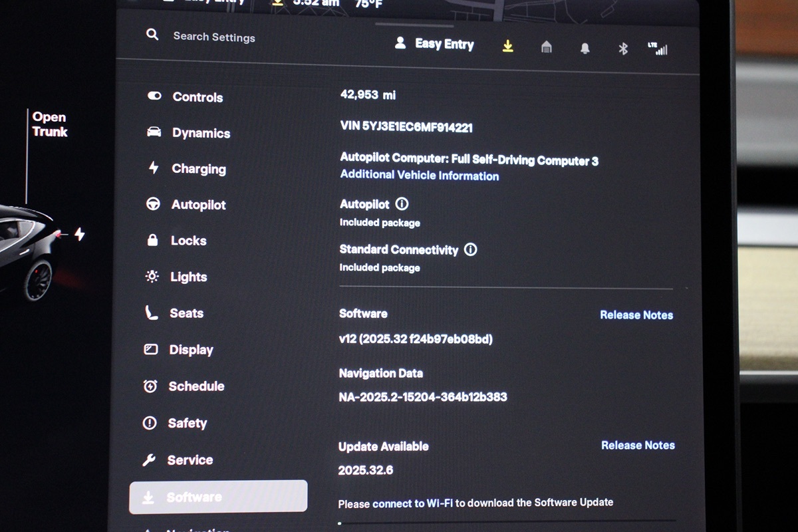
Task: Open Release Notes for Update Available
Action: [x=638, y=446]
